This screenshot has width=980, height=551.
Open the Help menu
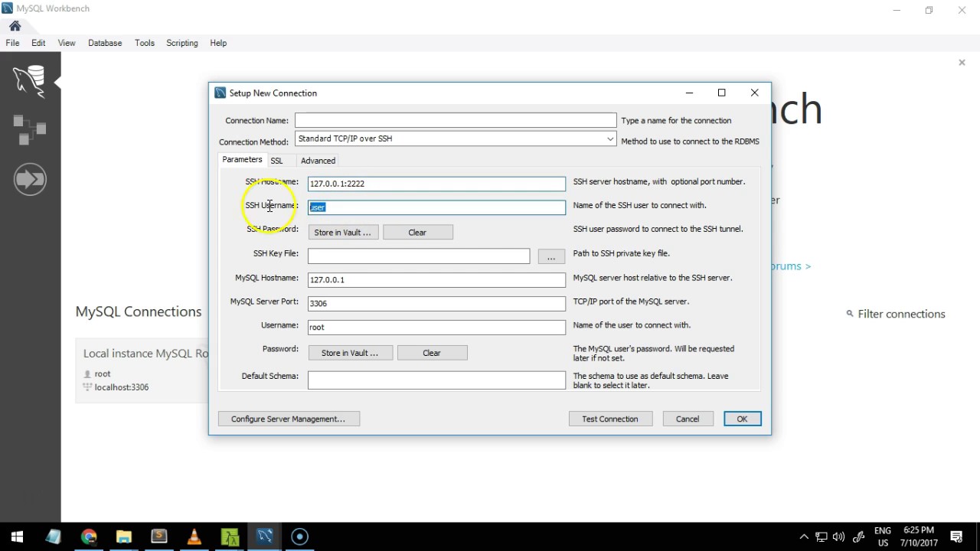pyautogui.click(x=218, y=43)
